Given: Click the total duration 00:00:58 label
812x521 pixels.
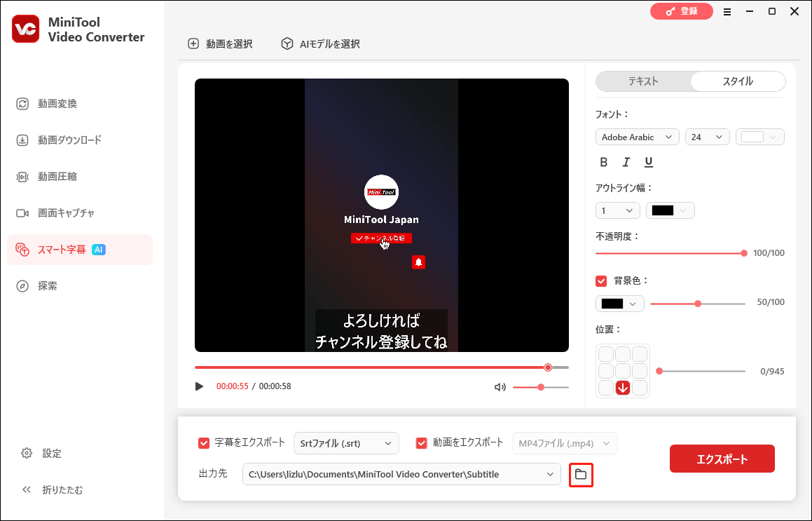Looking at the screenshot, I should point(275,387).
